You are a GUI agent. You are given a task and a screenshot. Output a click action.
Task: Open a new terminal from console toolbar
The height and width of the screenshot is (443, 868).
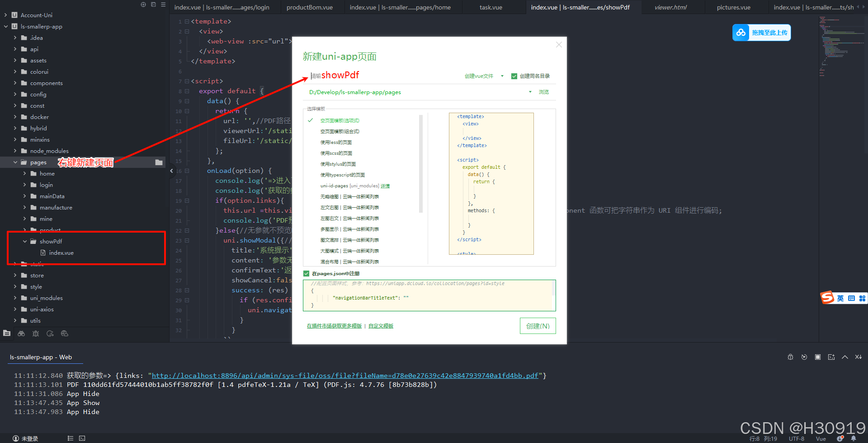pyautogui.click(x=831, y=357)
